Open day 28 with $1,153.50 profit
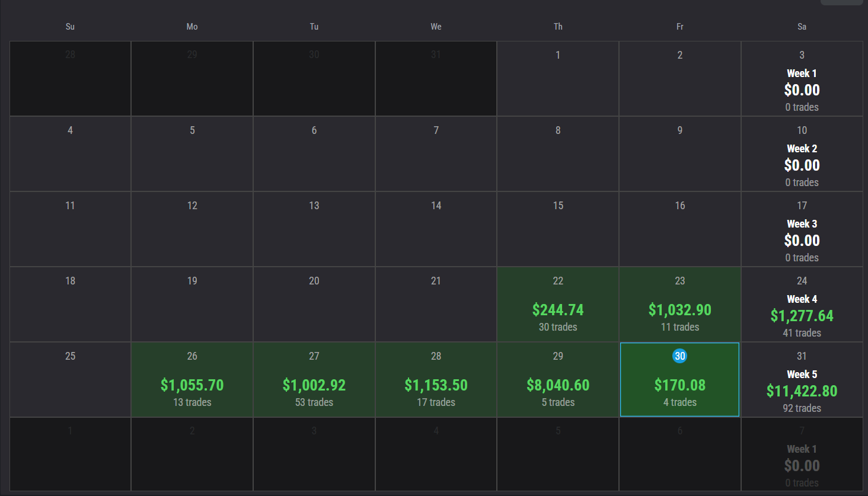The image size is (868, 496). coord(436,380)
